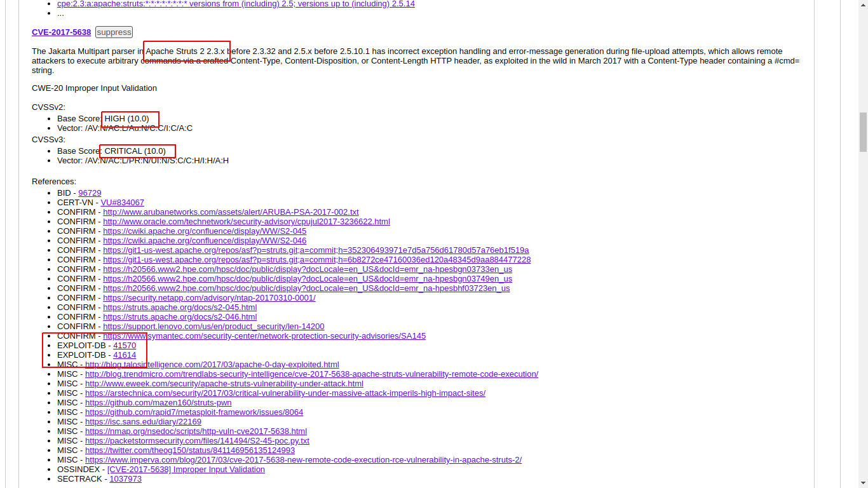Image resolution: width=868 pixels, height=488 pixels.
Task: Click the scrollbar down arrow
Action: pyautogui.click(x=863, y=483)
